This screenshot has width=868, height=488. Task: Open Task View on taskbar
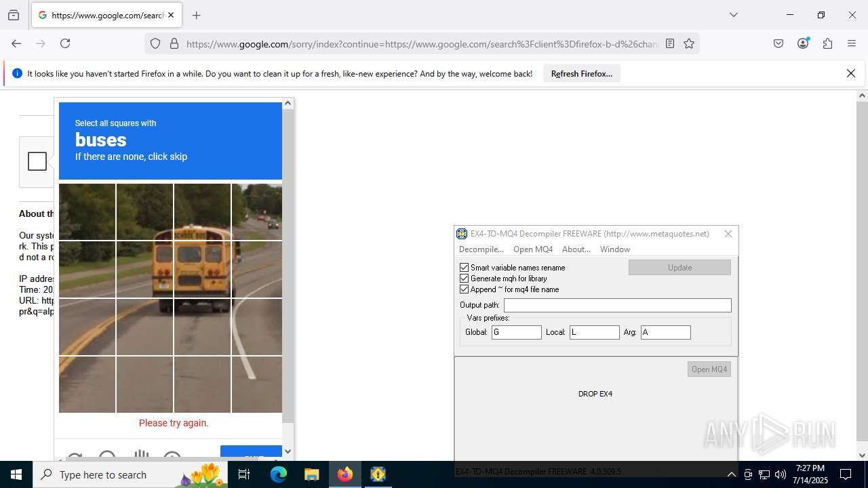click(x=244, y=474)
